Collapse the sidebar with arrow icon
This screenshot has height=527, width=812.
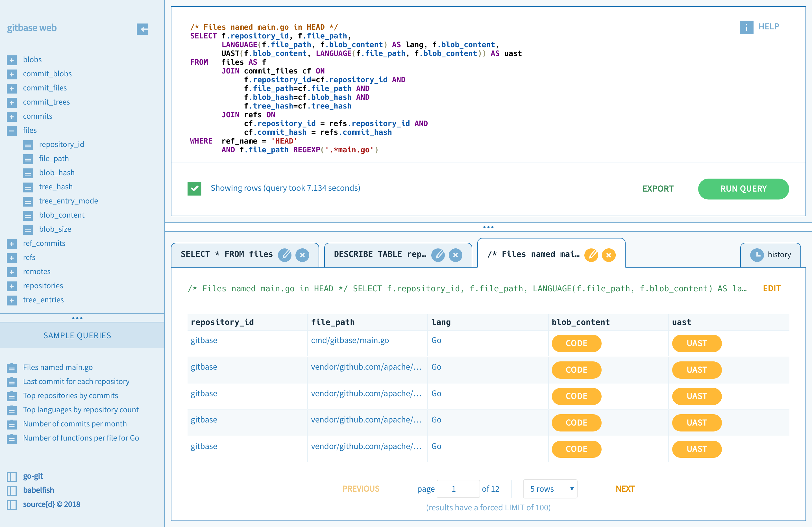(x=142, y=29)
